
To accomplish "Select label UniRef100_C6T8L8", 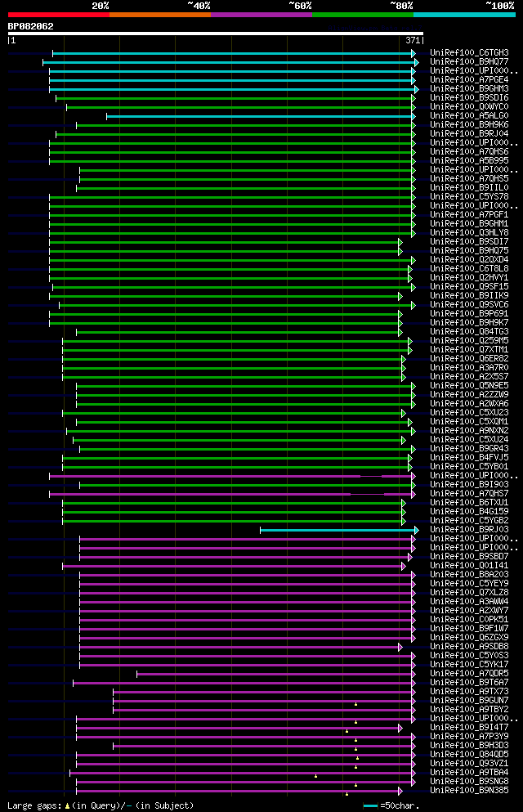I will [x=469, y=269].
